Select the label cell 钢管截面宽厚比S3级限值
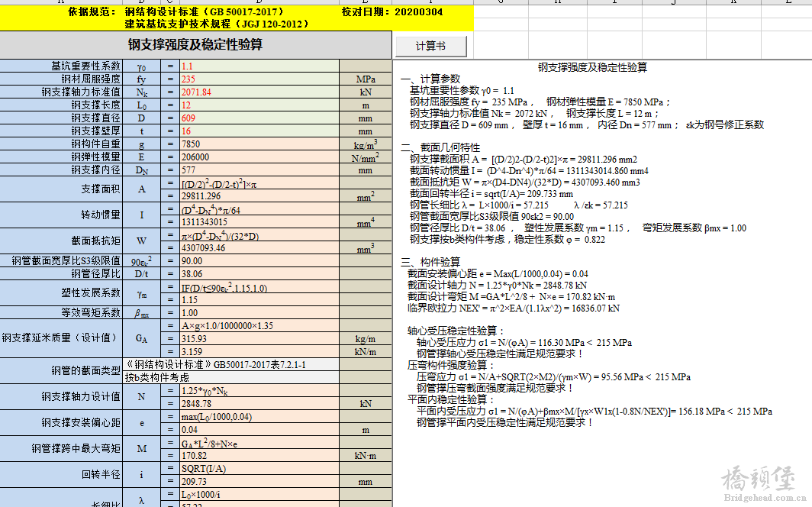Screen dimensions: 812x507 pos(61,261)
